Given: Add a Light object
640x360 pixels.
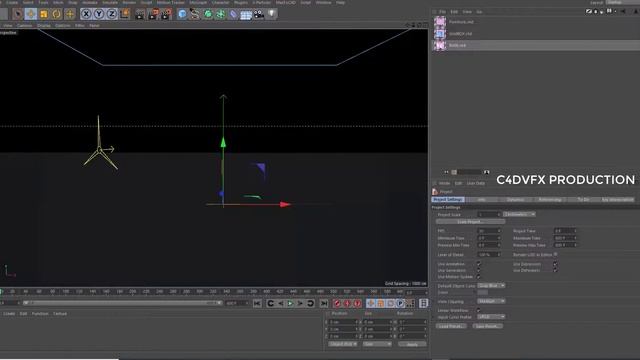Looking at the screenshot, I should [x=271, y=14].
